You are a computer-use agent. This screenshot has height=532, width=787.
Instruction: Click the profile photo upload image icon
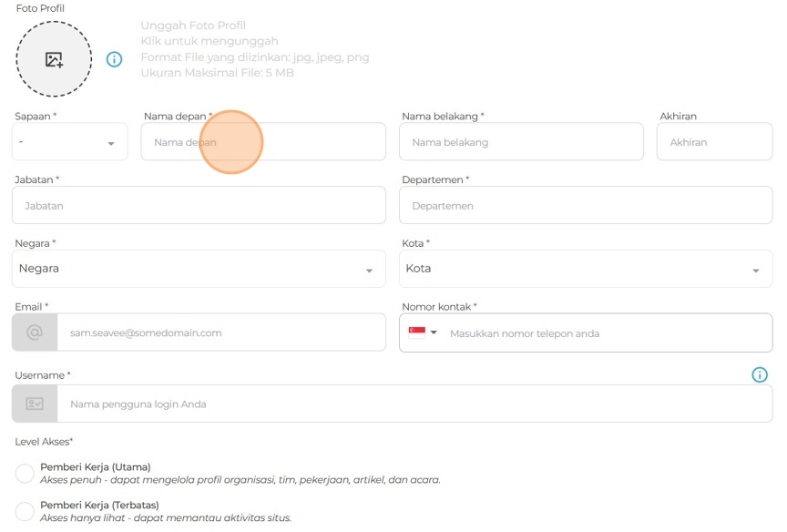pyautogui.click(x=54, y=60)
